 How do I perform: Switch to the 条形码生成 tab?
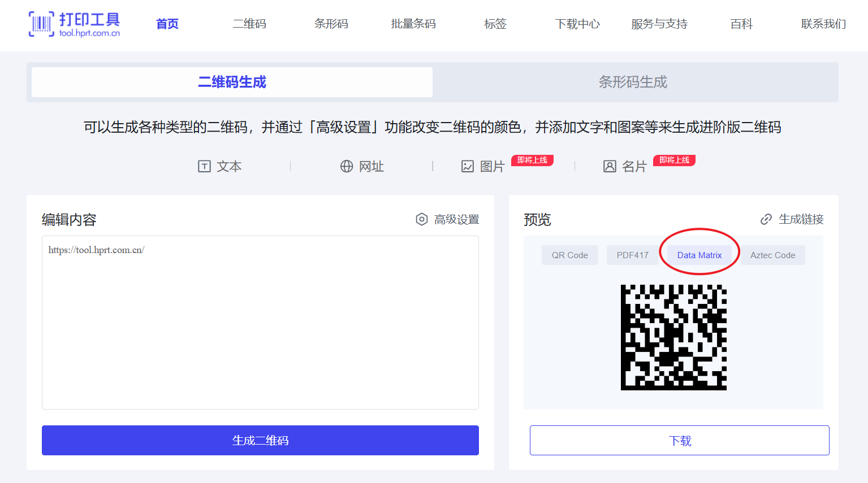click(x=633, y=82)
